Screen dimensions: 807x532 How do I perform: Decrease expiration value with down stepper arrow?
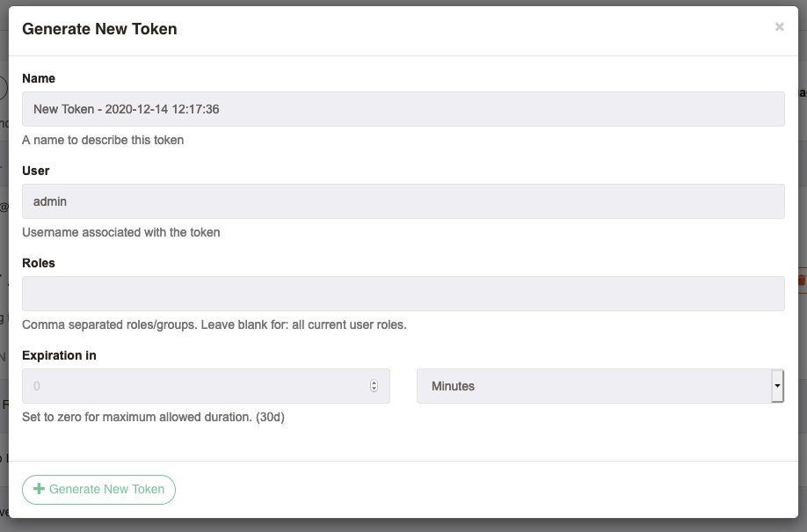pyautogui.click(x=374, y=389)
